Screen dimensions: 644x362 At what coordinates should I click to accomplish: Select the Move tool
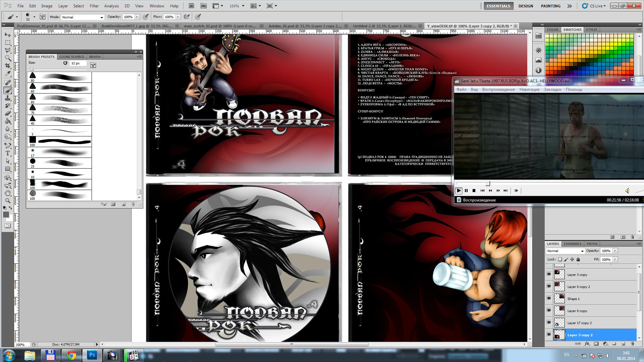coord(8,35)
